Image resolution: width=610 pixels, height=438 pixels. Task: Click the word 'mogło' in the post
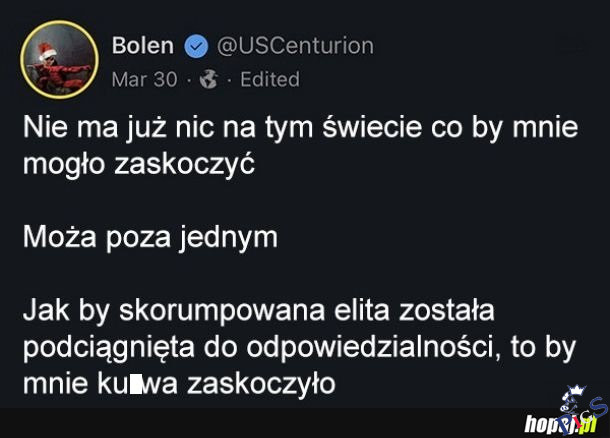pyautogui.click(x=59, y=165)
